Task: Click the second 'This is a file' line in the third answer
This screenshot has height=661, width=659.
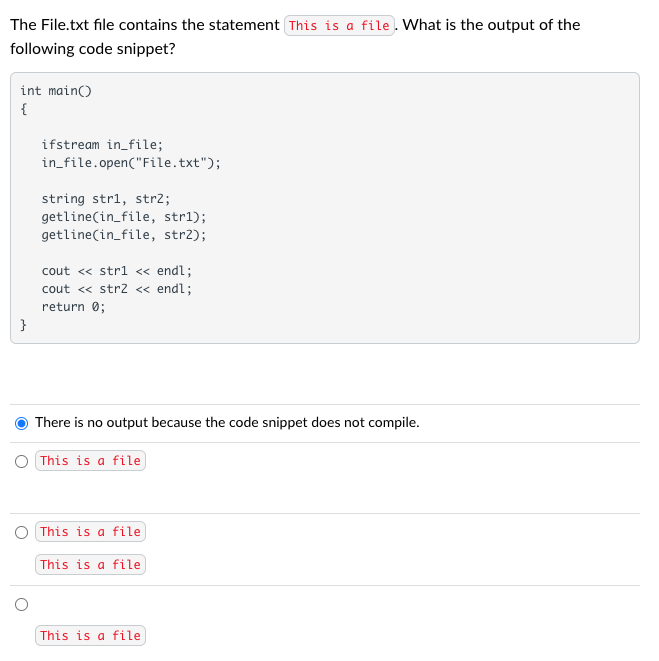Action: point(90,565)
